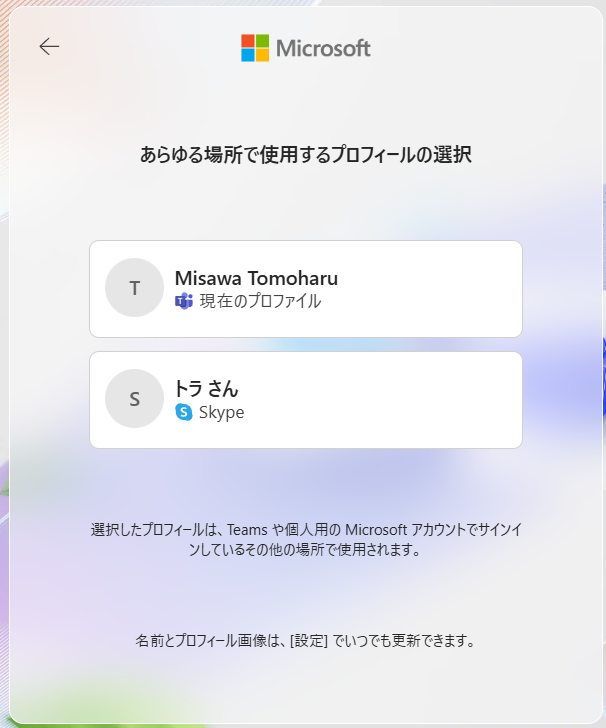Viewport: 606px width, 728px height.
Task: Click the 現在のプロファイル label
Action: pos(260,301)
